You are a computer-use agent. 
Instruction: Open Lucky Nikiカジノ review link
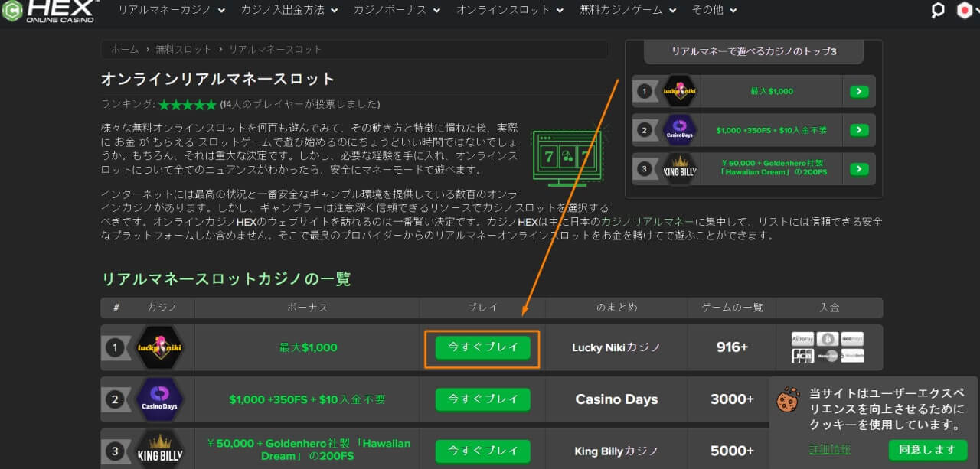[x=616, y=347]
